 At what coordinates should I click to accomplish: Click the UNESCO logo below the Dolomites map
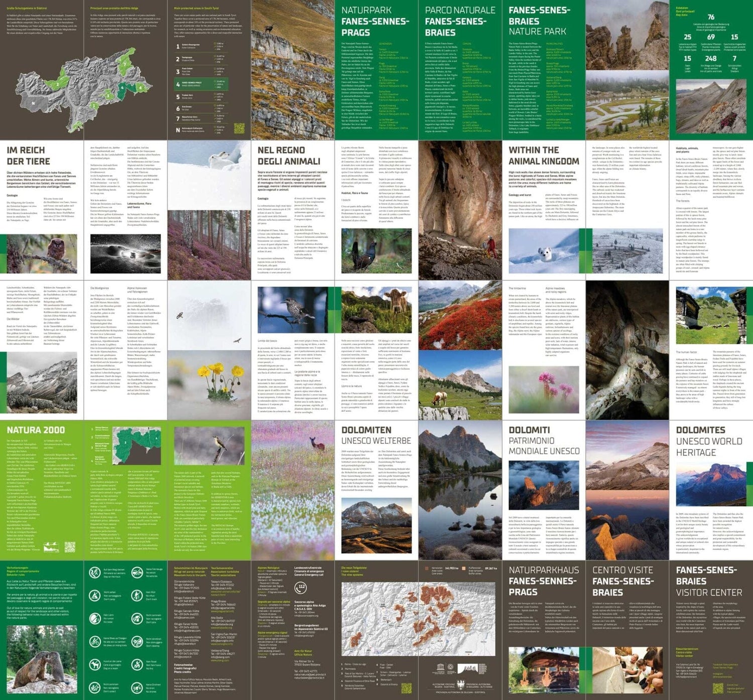[x=440, y=668]
